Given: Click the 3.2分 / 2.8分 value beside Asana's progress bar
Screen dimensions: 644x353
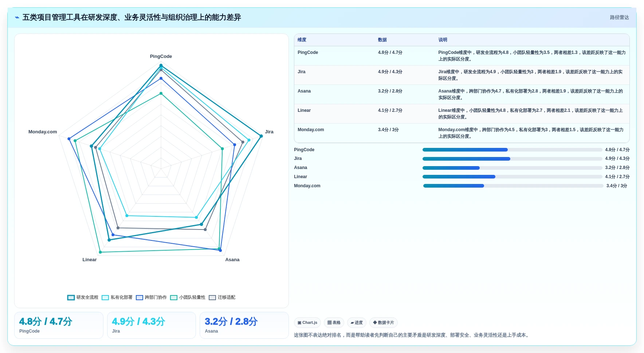Looking at the screenshot, I should click(x=617, y=168).
